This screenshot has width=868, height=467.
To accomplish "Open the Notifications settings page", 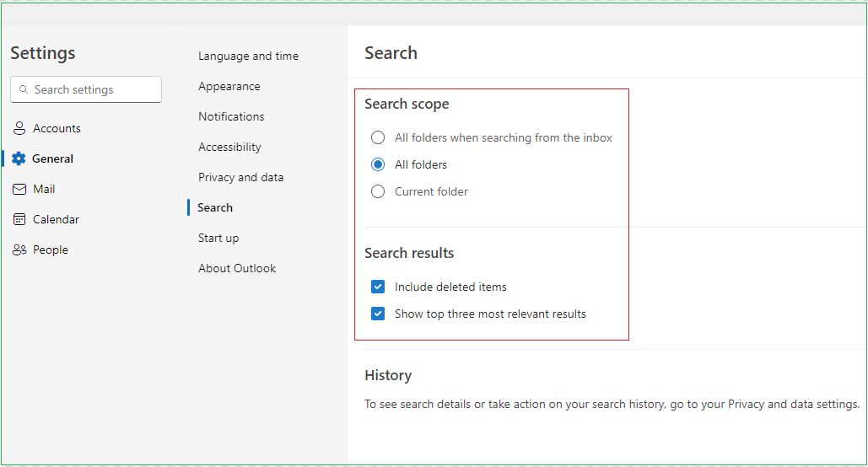I will [231, 117].
